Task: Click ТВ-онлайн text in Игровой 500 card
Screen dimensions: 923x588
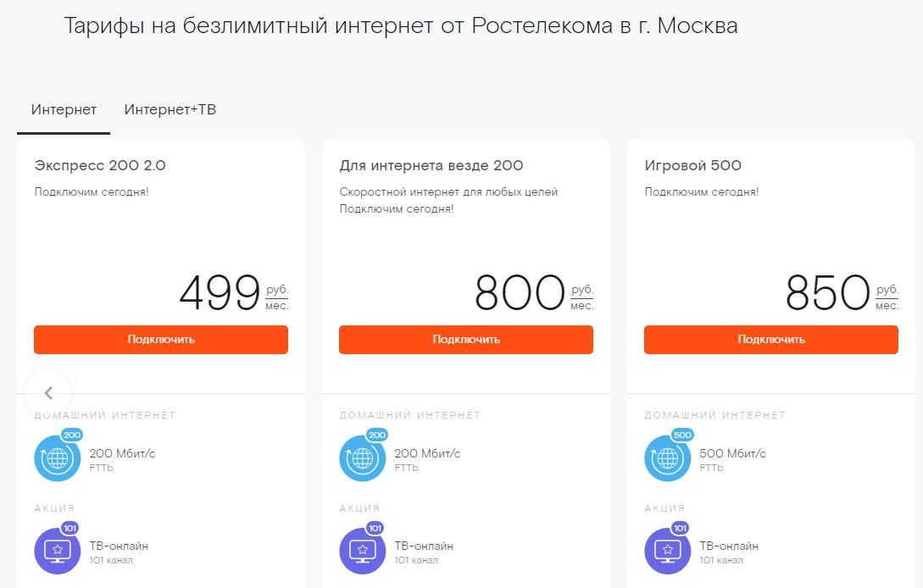Action: 729,546
